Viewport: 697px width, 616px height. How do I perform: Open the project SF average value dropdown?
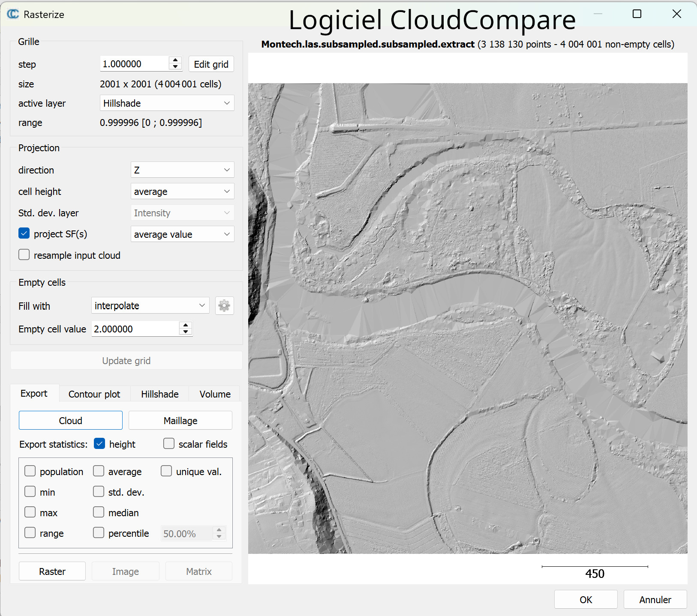pyautogui.click(x=183, y=234)
